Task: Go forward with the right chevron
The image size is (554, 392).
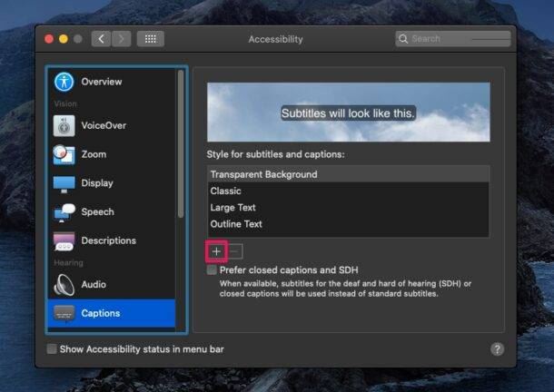Action: point(121,39)
